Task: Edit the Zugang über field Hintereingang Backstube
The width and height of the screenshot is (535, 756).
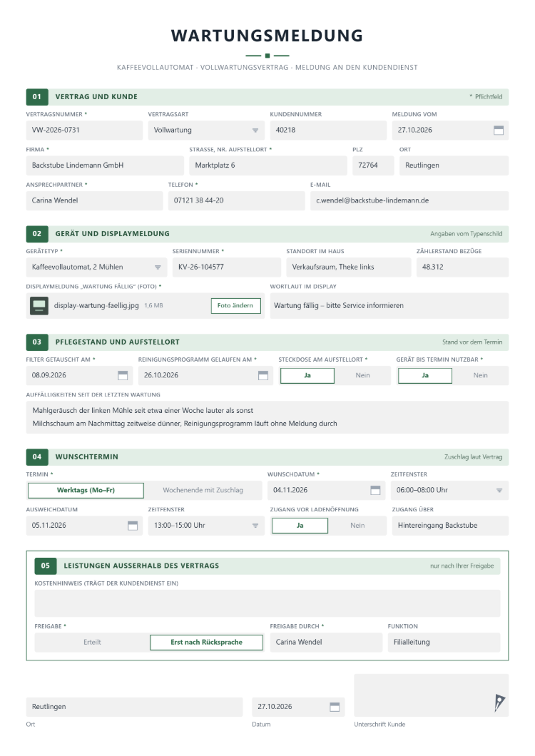Action: (451, 526)
